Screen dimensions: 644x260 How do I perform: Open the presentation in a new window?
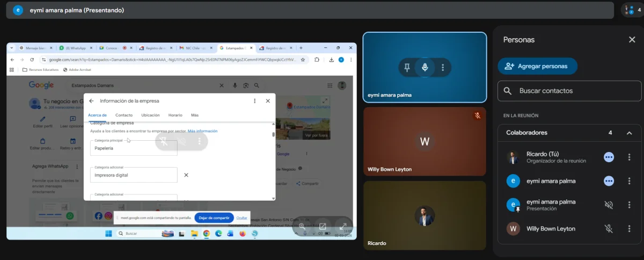(x=323, y=226)
